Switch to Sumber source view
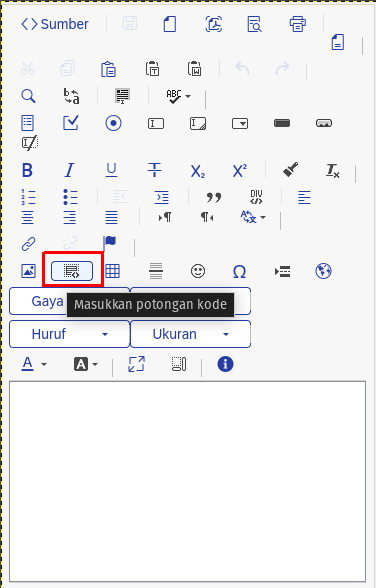This screenshot has height=588, width=376. coord(55,24)
